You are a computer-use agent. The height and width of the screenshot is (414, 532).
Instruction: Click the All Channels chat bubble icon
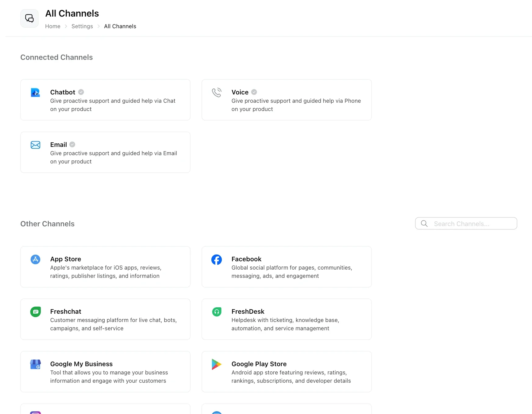[29, 18]
